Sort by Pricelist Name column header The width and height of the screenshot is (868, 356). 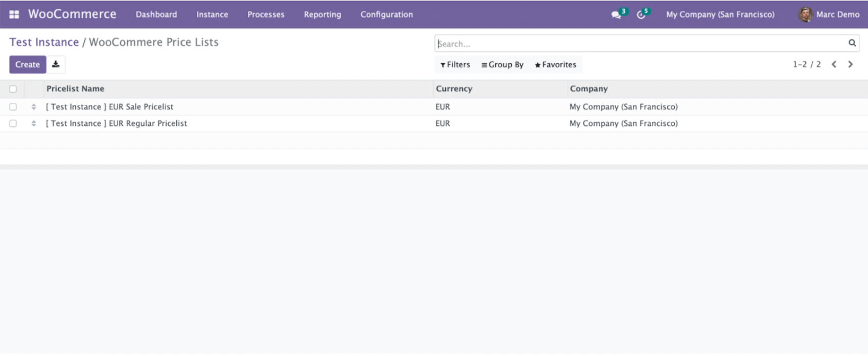(x=75, y=88)
